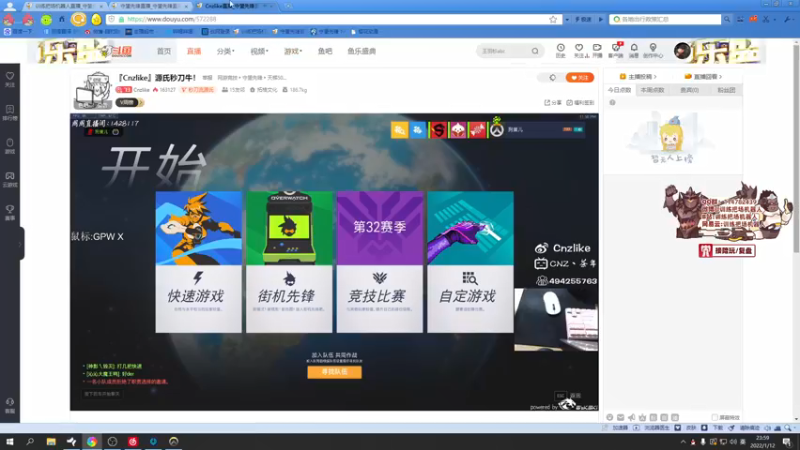Expand the 游戏 games dropdown
The image size is (800, 450).
pos(293,51)
